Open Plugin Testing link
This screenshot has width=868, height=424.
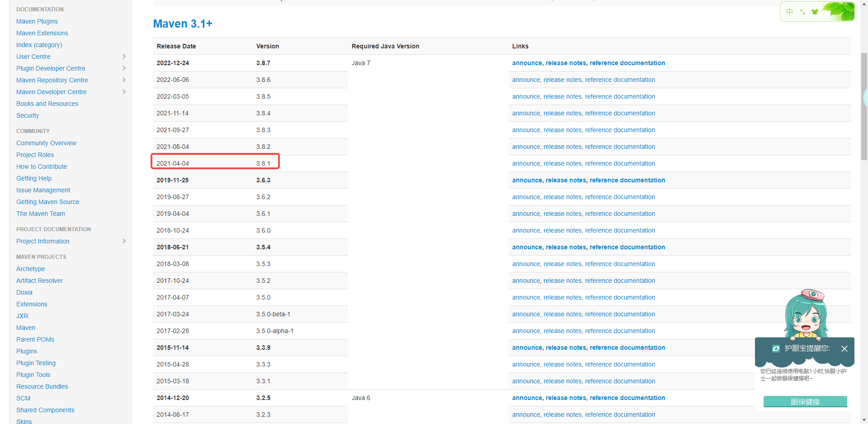pos(36,363)
